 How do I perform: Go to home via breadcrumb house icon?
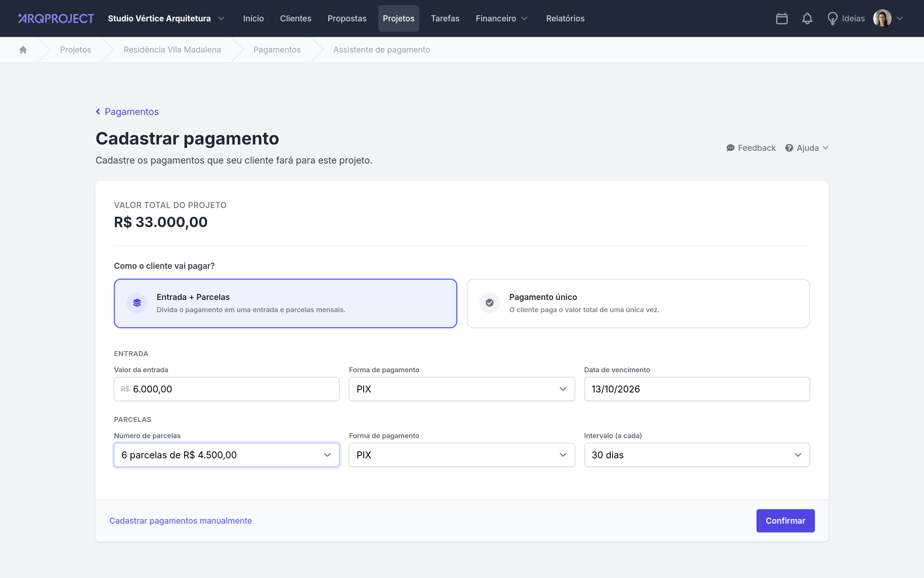(x=23, y=50)
